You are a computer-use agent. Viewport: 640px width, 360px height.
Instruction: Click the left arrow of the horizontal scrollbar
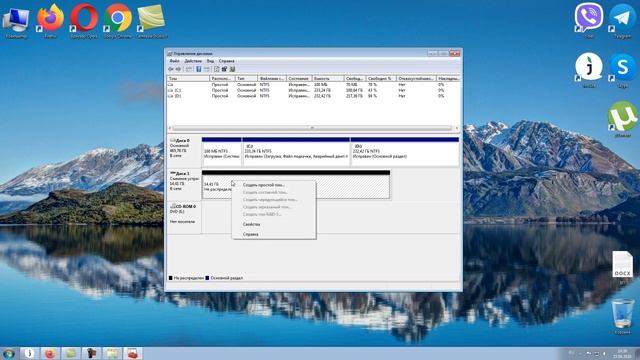coord(170,128)
